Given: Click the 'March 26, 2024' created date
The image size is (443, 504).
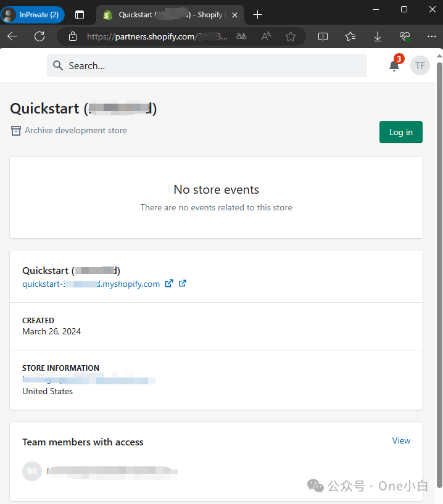Looking at the screenshot, I should click(51, 331).
